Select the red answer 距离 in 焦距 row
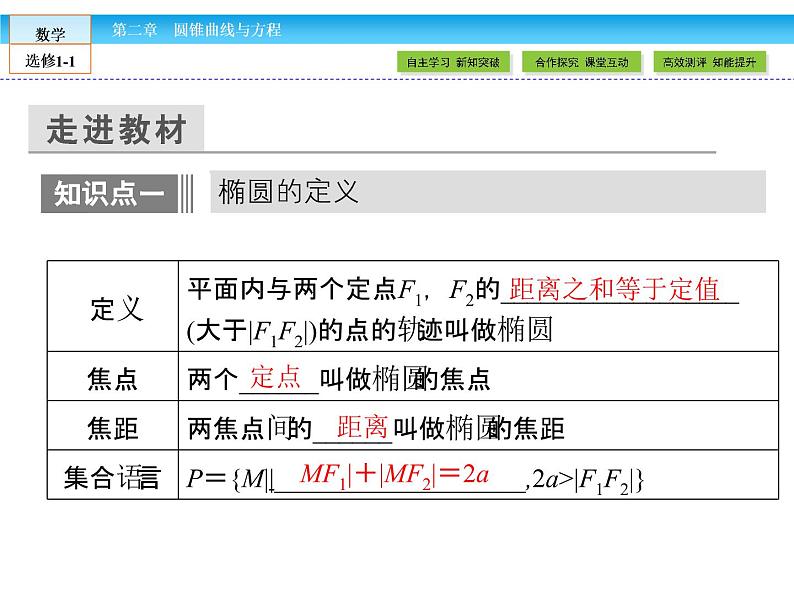 pos(361,427)
